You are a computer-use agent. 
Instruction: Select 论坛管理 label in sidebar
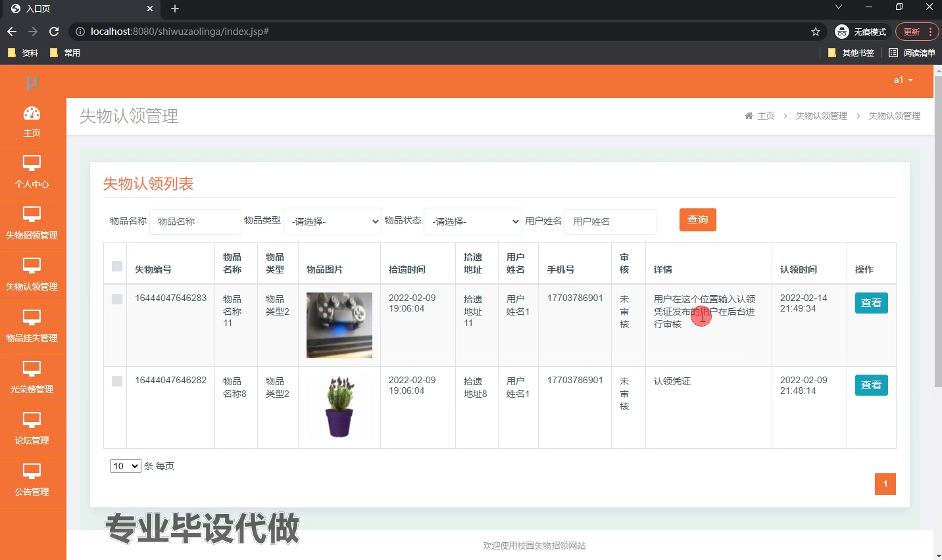[x=32, y=440]
